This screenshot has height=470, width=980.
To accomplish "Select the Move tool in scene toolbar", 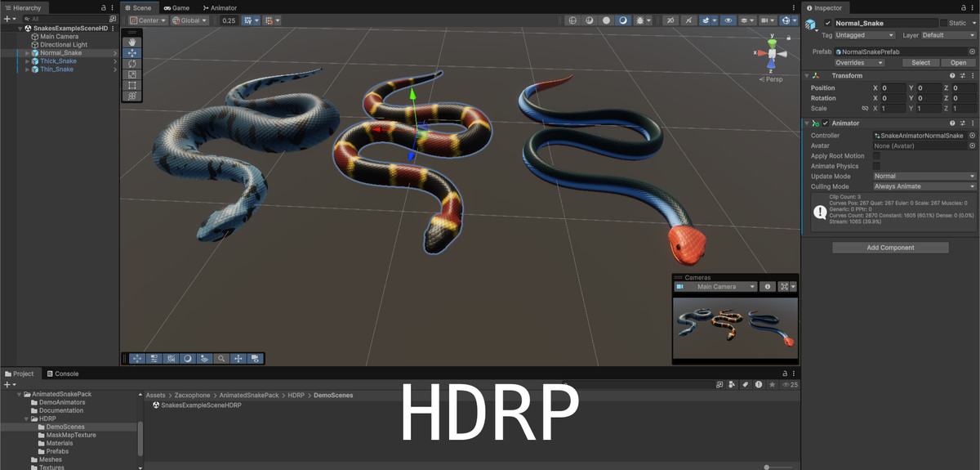I will click(x=132, y=52).
